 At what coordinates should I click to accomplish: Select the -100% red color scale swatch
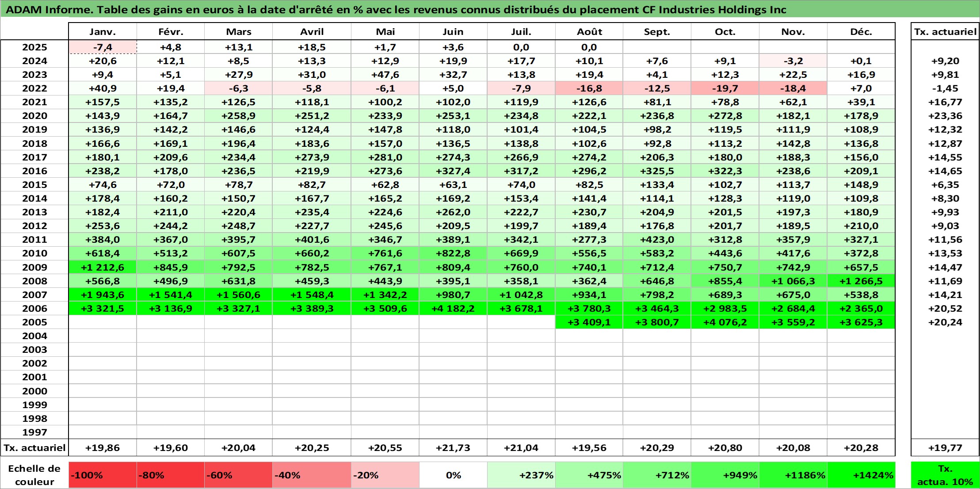103,475
